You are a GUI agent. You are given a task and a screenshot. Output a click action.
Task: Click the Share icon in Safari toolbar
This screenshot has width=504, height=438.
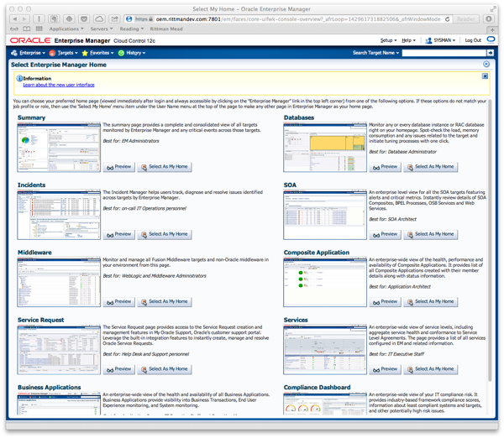point(114,19)
